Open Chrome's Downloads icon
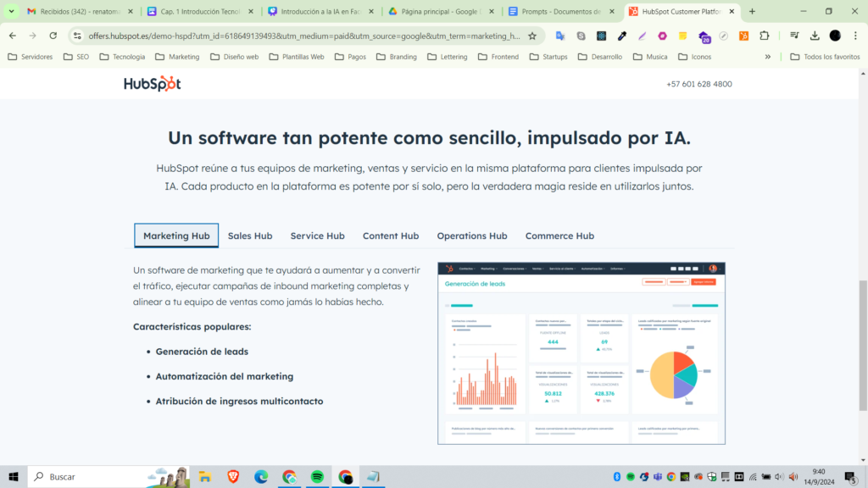Image resolution: width=868 pixels, height=488 pixels. 815,36
